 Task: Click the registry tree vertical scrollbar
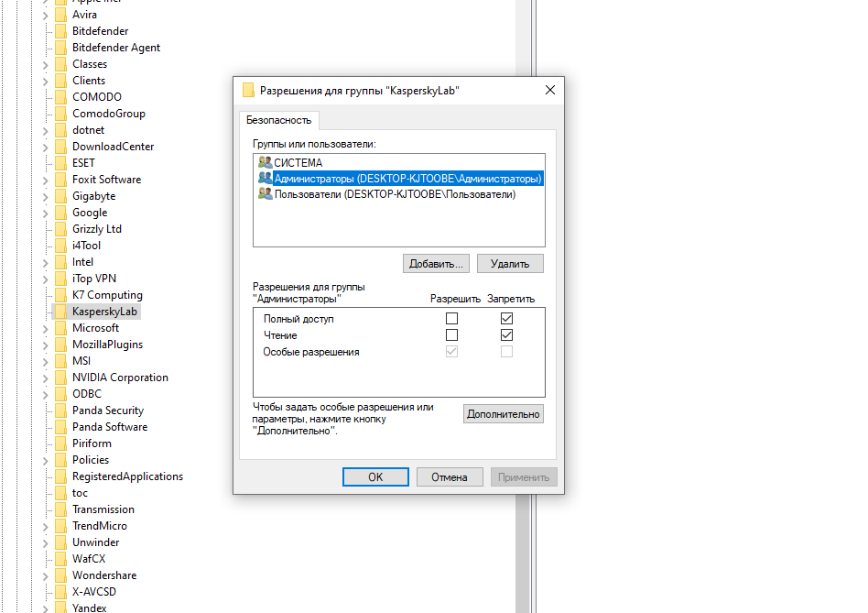point(523,553)
